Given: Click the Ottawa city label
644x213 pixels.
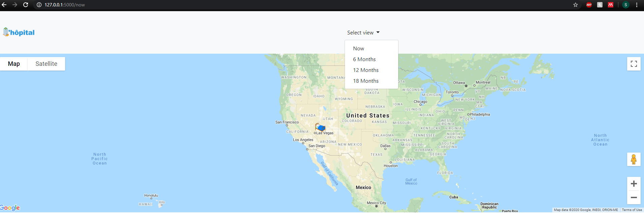Looking at the screenshot, I should coord(459,83).
